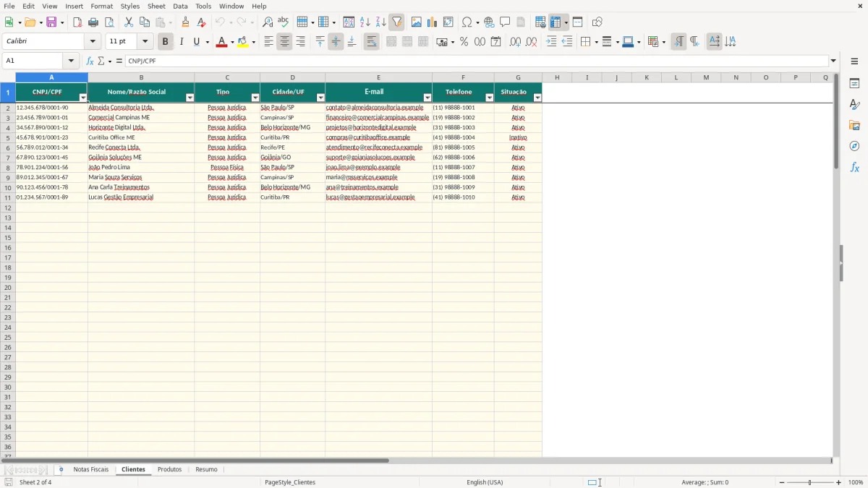Open the Cidade/UF column filter dropdown
Screen dimensions: 868x488
(x=320, y=98)
